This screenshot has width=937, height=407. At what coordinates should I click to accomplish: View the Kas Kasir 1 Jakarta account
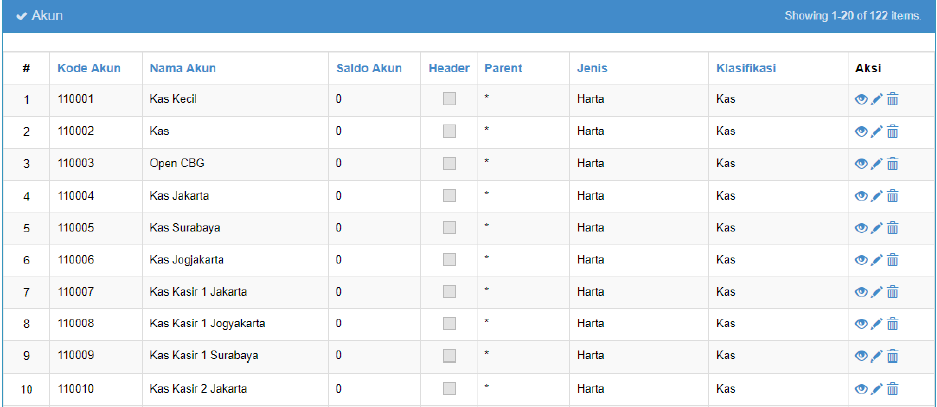point(861,292)
